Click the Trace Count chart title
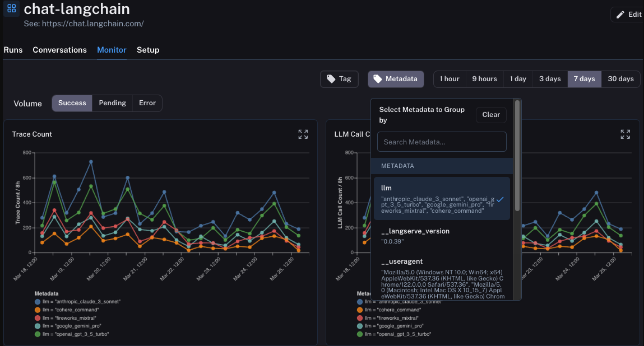Image resolution: width=644 pixels, height=346 pixels. [x=32, y=134]
